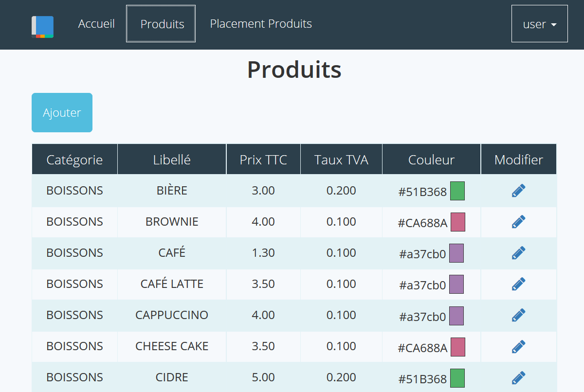Click the book logo icon in navbar
This screenshot has height=392, width=584.
[42, 27]
